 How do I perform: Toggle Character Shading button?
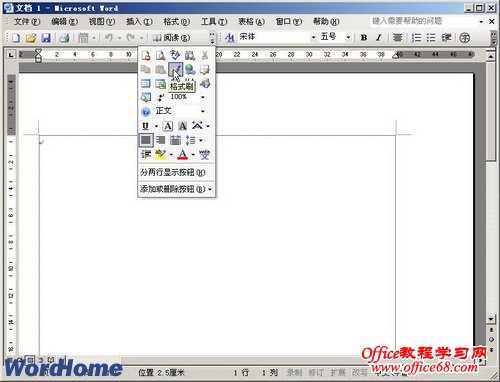pyautogui.click(x=182, y=126)
